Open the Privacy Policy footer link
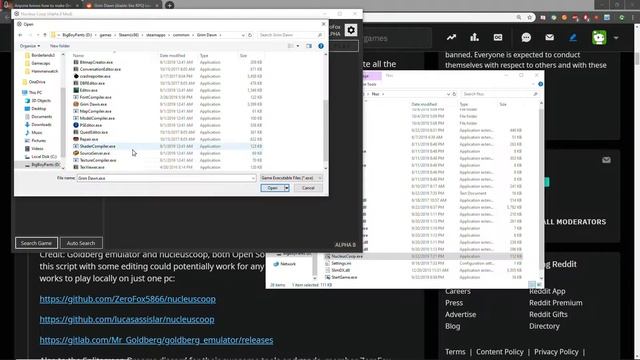 coord(556,352)
